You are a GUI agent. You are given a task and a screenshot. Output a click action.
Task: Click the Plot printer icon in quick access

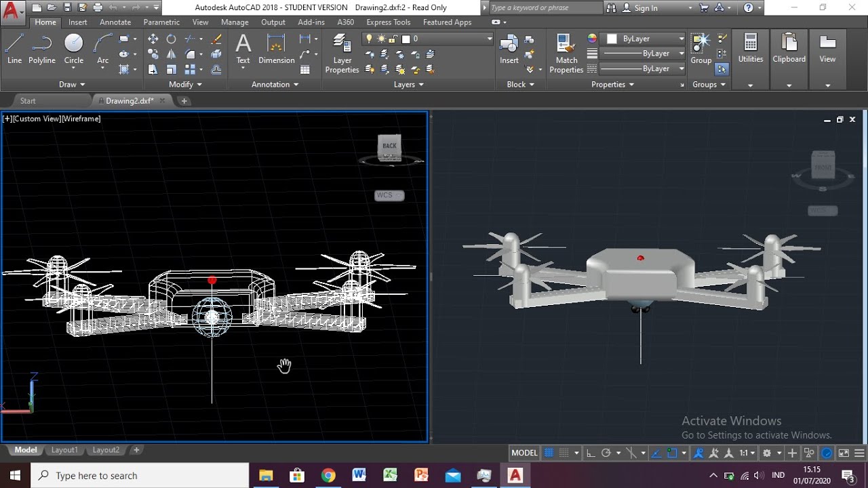coord(98,8)
